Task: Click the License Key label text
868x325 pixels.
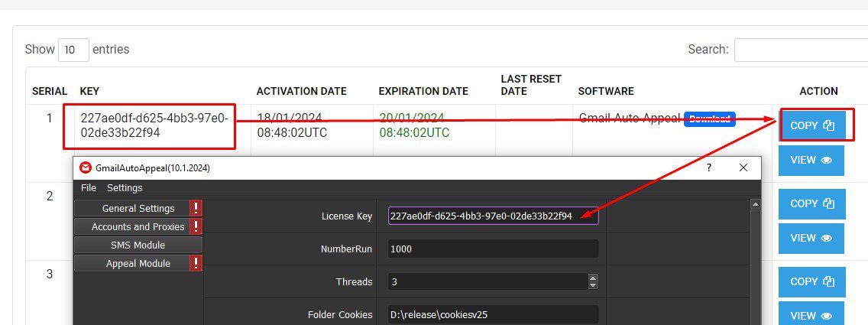Action: 347,216
